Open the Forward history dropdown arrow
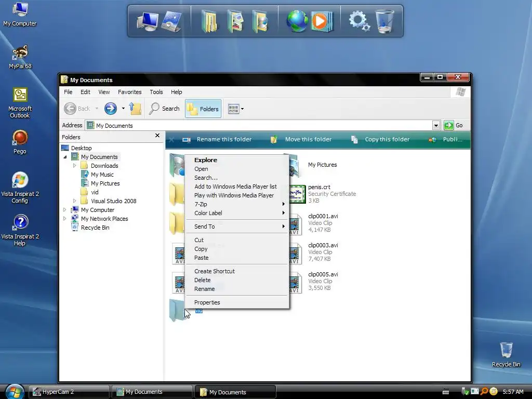Viewport: 532px width, 399px height. point(123,109)
